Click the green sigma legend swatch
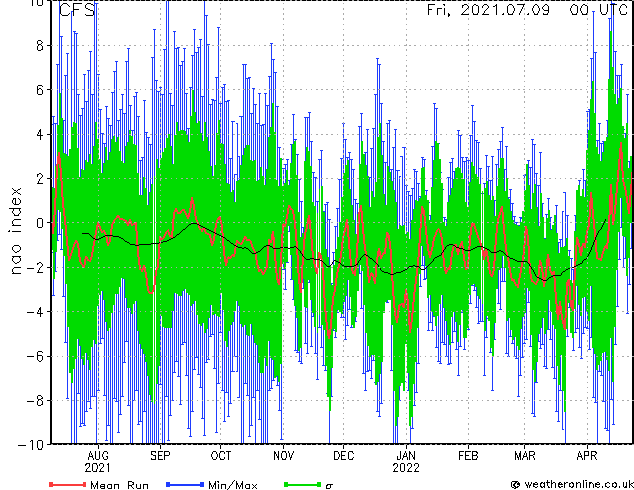The height and width of the screenshot is (490, 634). (x=303, y=484)
